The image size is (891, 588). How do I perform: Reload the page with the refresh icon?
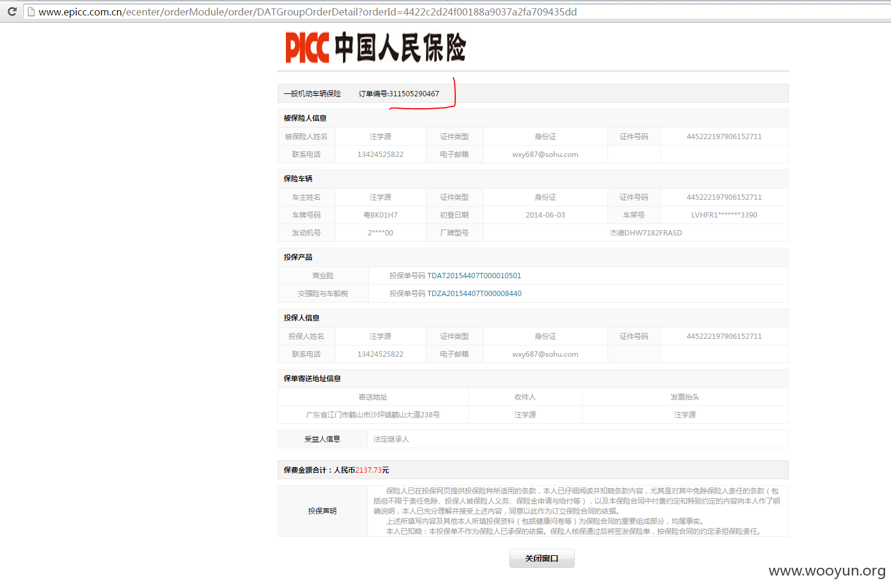(12, 11)
